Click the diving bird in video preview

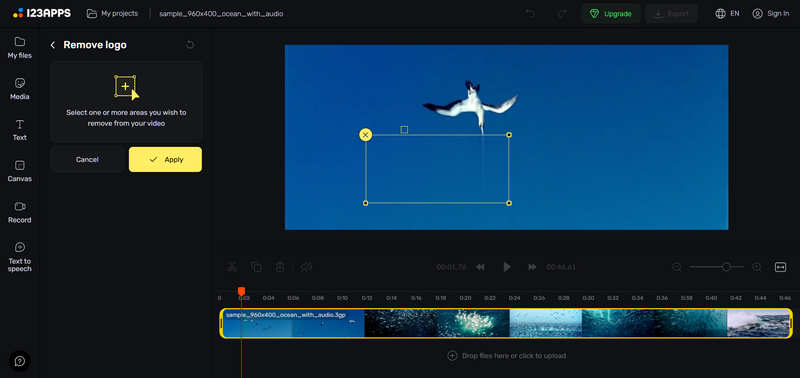[x=470, y=106]
